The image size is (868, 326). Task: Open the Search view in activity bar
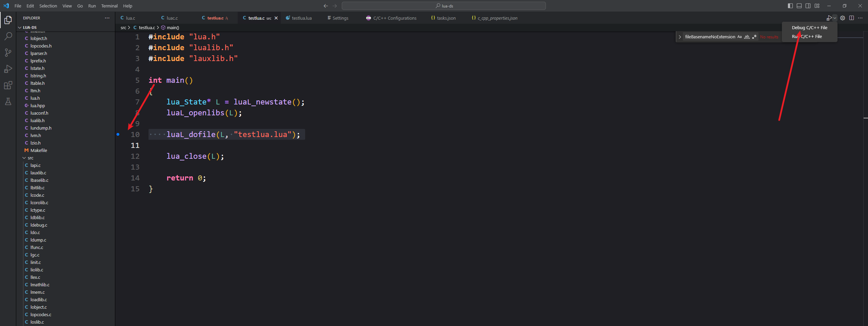[8, 36]
